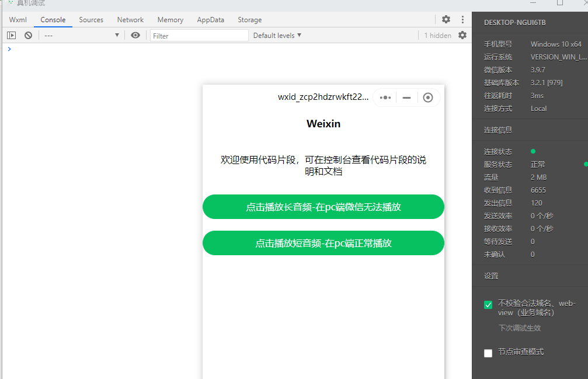
Task: Enable the 节点审查模式 checkbox
Action: click(x=488, y=353)
